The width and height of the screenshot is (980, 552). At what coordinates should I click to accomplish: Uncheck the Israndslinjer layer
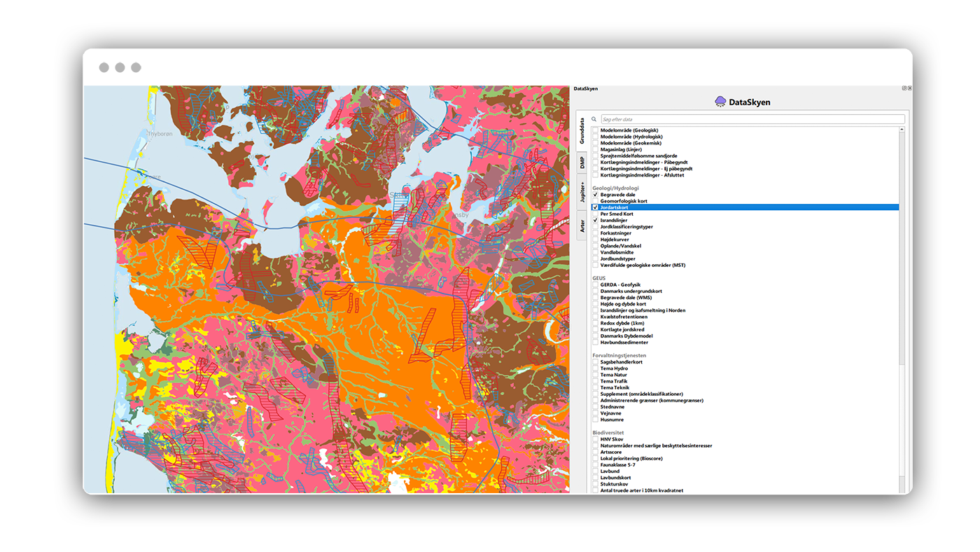(x=596, y=220)
